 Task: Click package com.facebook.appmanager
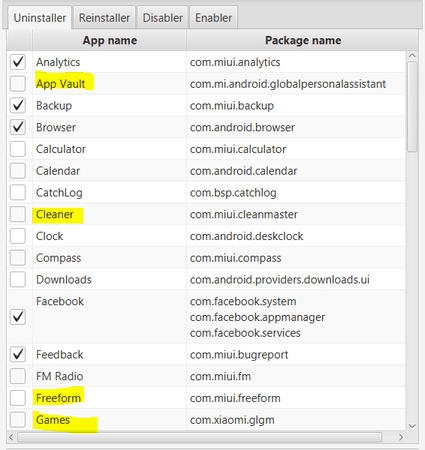tap(257, 317)
